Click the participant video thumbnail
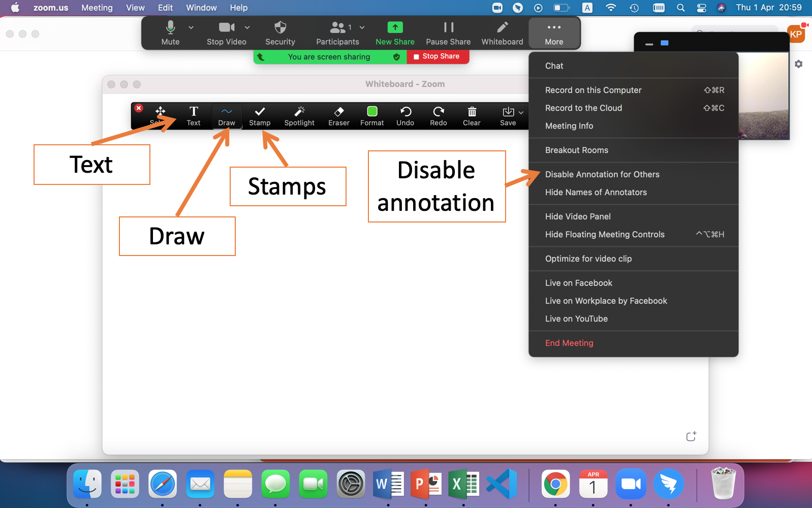 [764, 96]
